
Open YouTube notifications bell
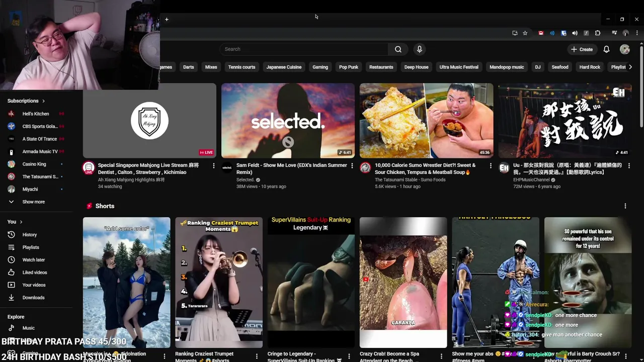(606, 49)
